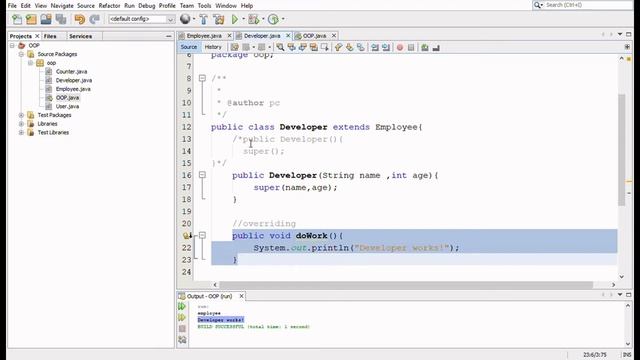
Task: Click the Redo toolbar icon
Action: click(x=95, y=19)
